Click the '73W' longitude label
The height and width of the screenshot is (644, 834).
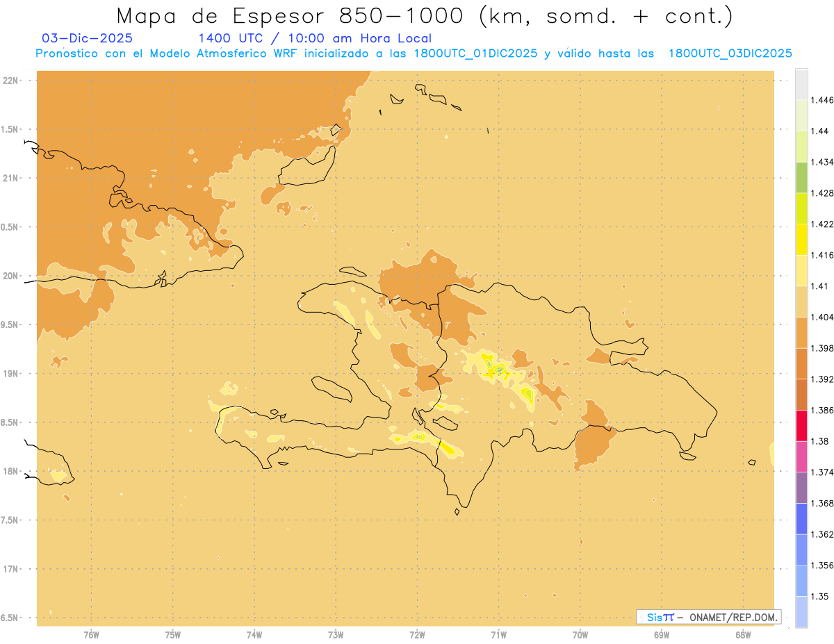(336, 635)
